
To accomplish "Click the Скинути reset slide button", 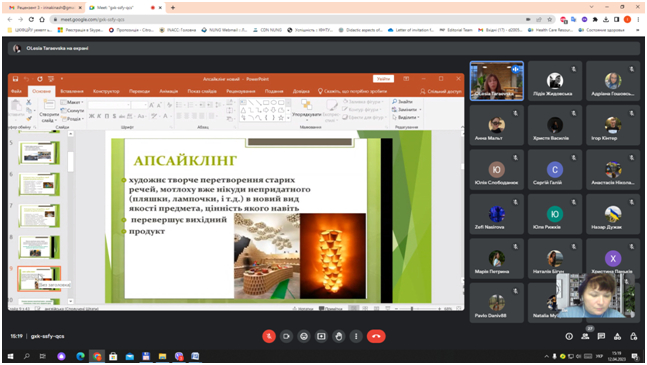I will (x=72, y=111).
